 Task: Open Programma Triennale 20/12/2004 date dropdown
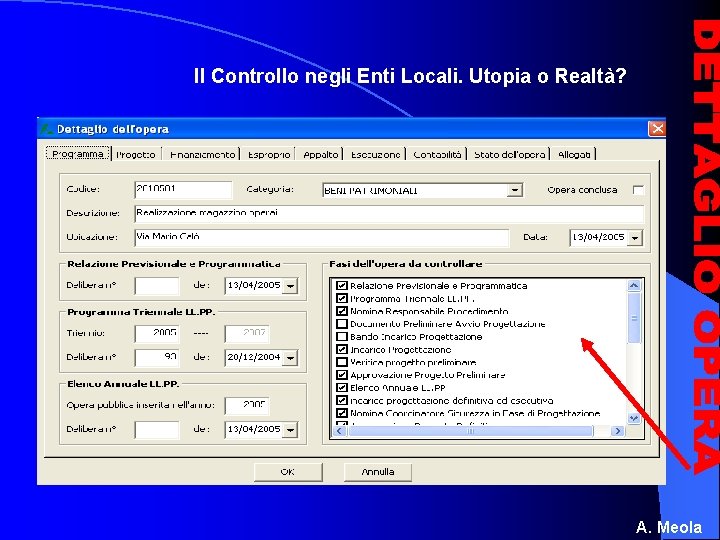[290, 358]
